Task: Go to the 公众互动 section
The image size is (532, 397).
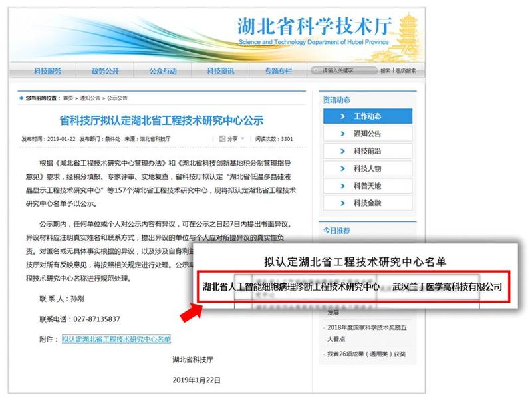Action: 163,71
